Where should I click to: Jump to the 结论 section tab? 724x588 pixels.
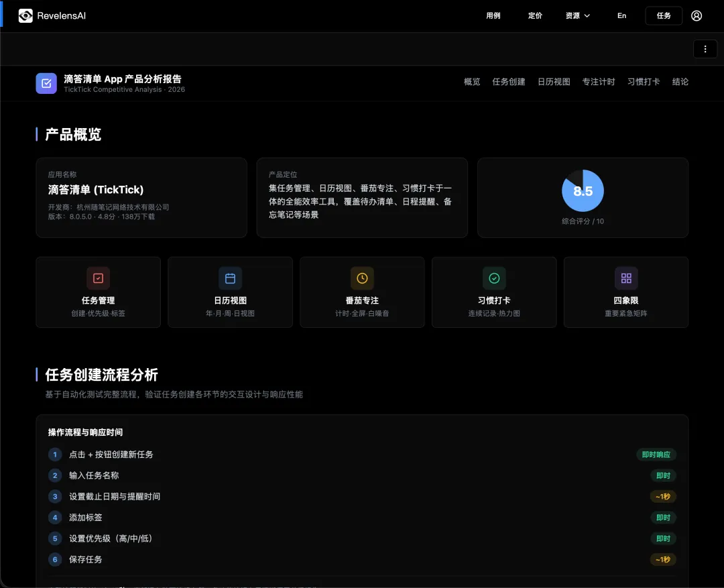click(x=680, y=82)
